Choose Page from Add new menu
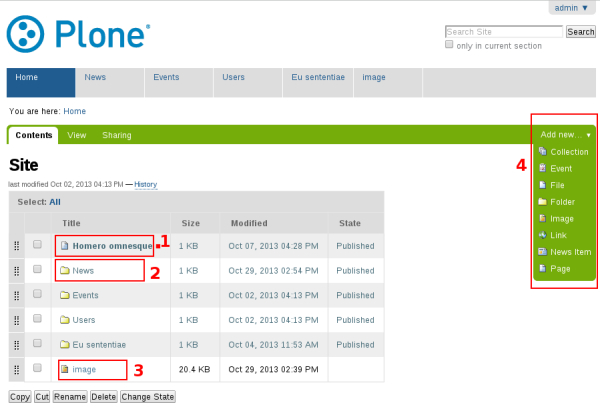This screenshot has width=600, height=411. click(x=554, y=269)
